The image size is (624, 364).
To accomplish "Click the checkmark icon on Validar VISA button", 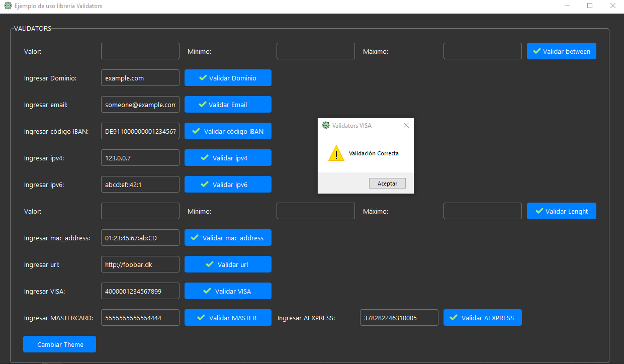I will tap(207, 291).
